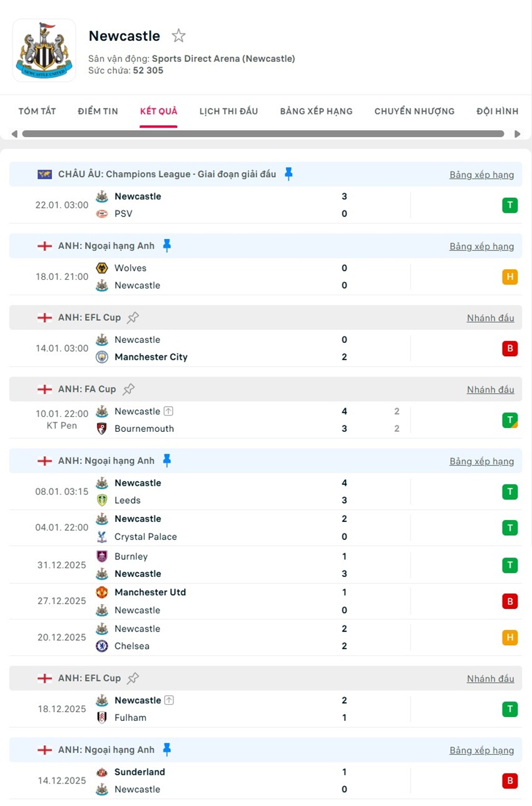Click the Champions League European flag icon

[44, 174]
